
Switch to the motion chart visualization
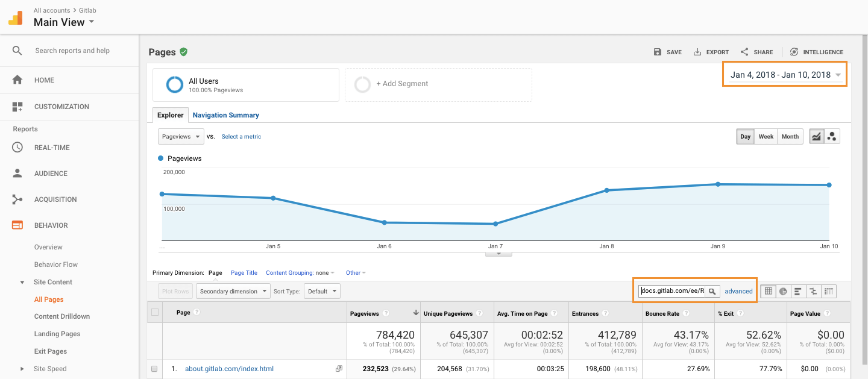[x=832, y=136]
